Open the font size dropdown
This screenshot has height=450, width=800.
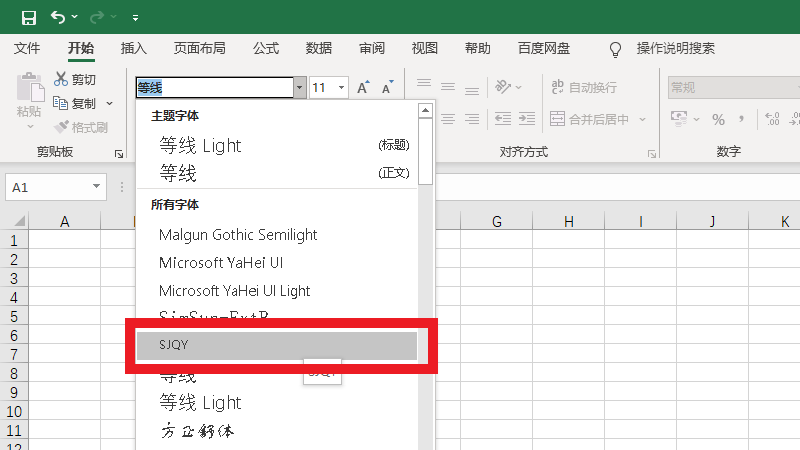click(x=341, y=88)
